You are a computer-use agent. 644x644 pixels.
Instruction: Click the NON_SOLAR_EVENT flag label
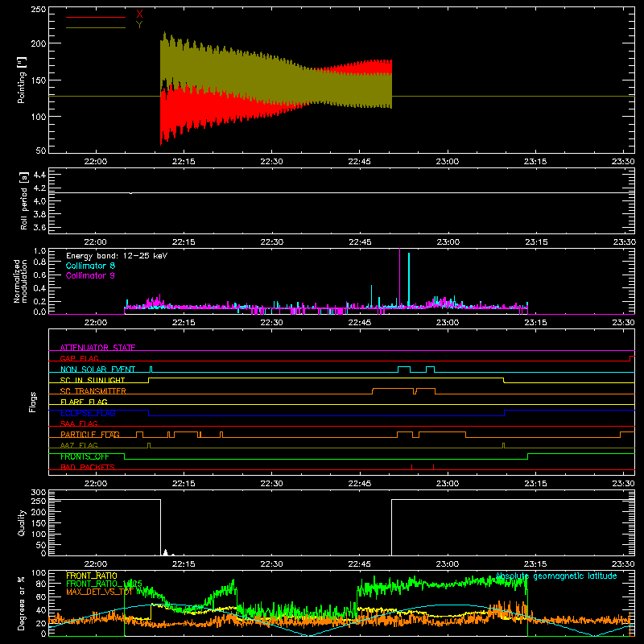[97, 369]
